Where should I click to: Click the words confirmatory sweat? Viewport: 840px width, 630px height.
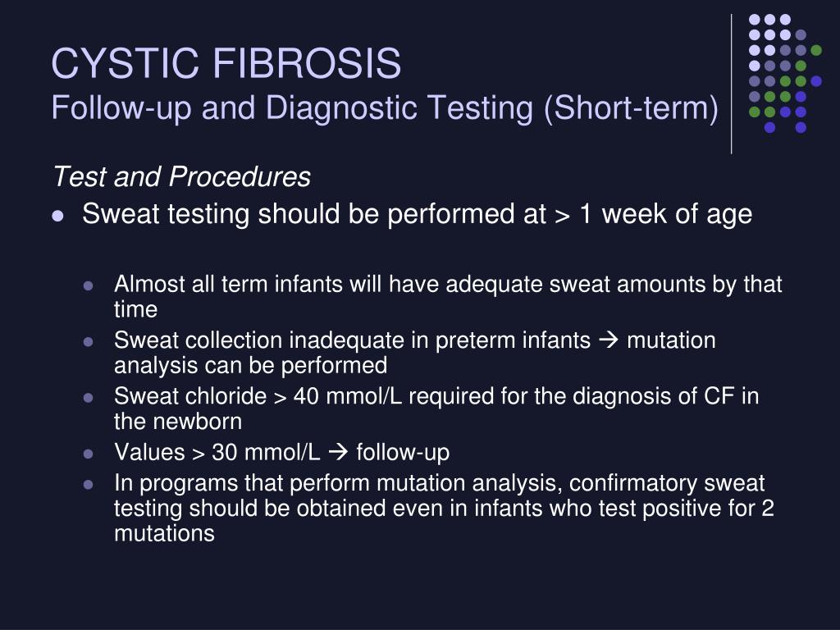pos(666,483)
